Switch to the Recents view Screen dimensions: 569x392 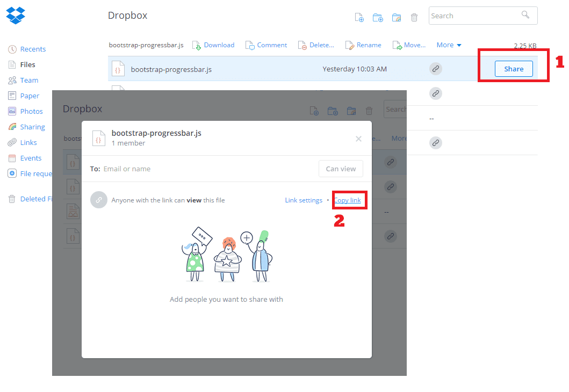click(31, 49)
